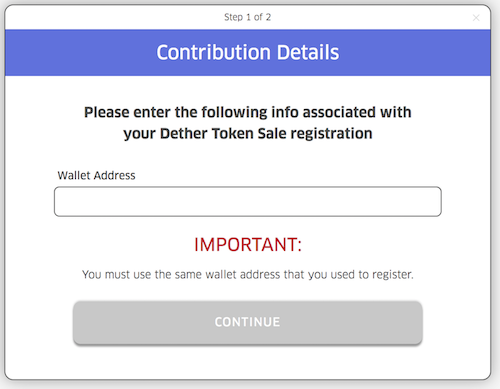The image size is (500, 389).
Task: Click the 'Dether Token Sale registration' text line
Action: (248, 134)
